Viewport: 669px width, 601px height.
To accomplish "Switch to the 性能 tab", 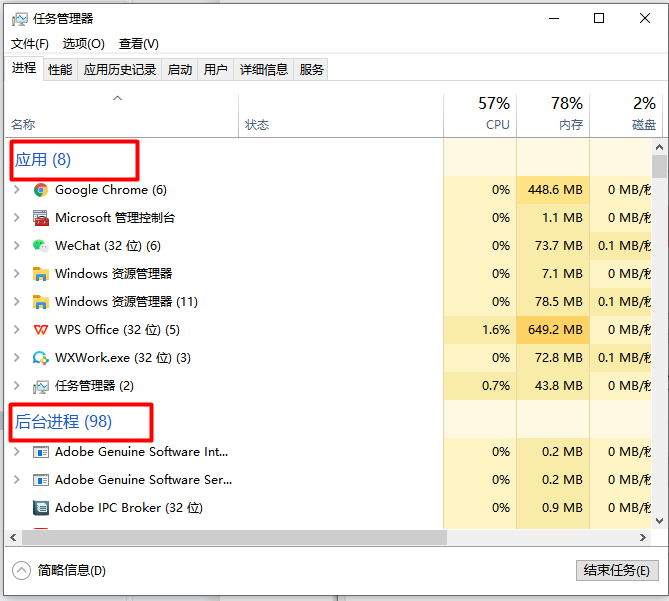I will [x=60, y=70].
